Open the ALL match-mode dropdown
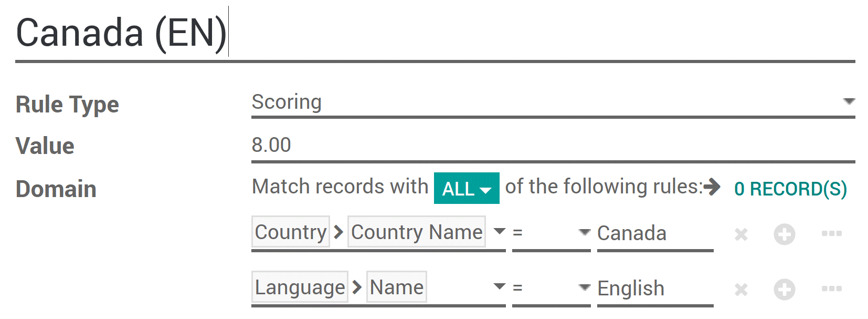The image size is (868, 319). (x=466, y=188)
